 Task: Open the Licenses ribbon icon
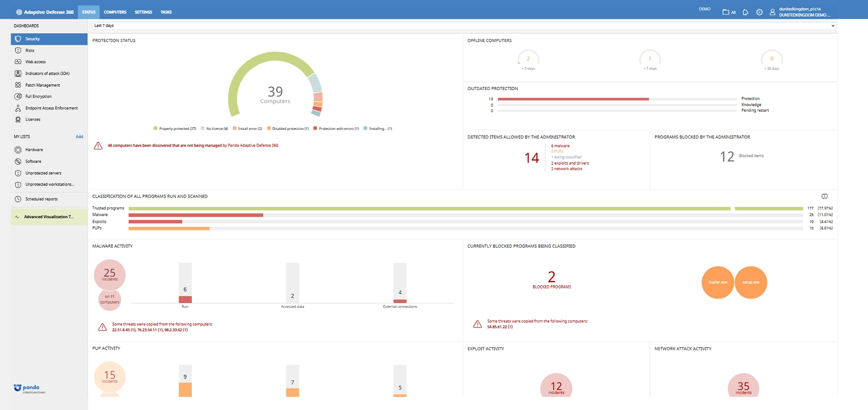18,119
